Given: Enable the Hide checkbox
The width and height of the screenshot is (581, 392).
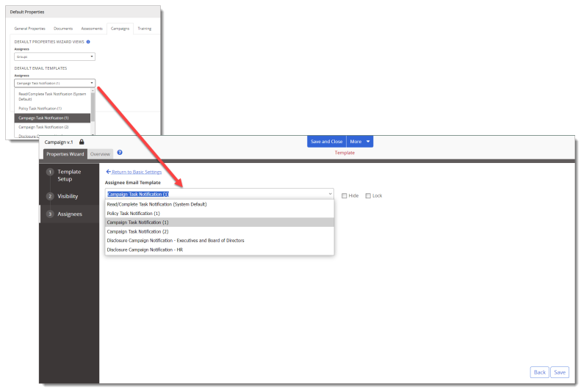Looking at the screenshot, I should [x=344, y=195].
